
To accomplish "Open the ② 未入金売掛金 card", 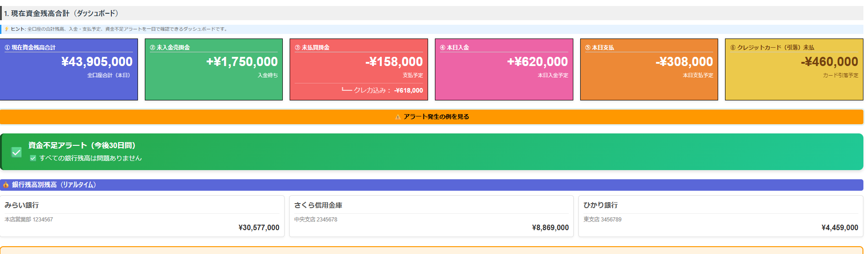I will pyautogui.click(x=214, y=69).
